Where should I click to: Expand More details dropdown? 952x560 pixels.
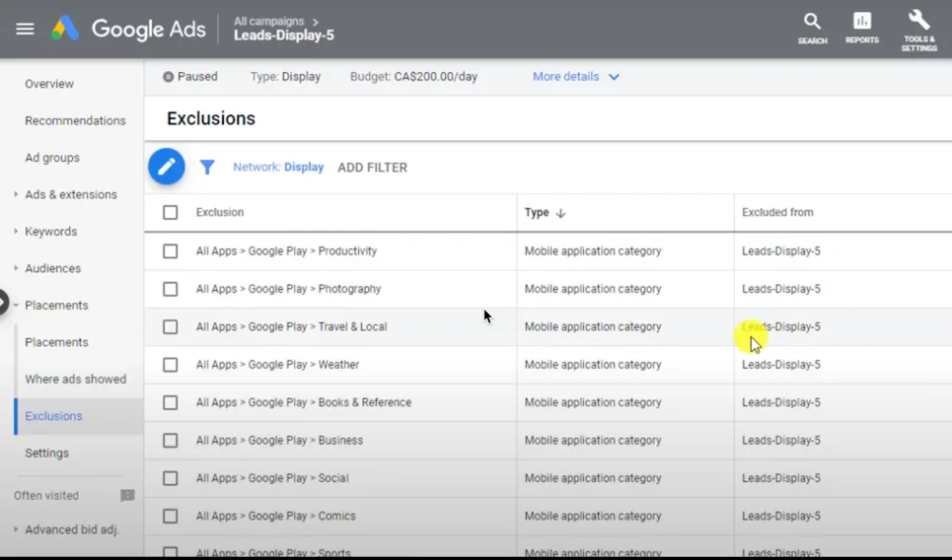tap(575, 77)
